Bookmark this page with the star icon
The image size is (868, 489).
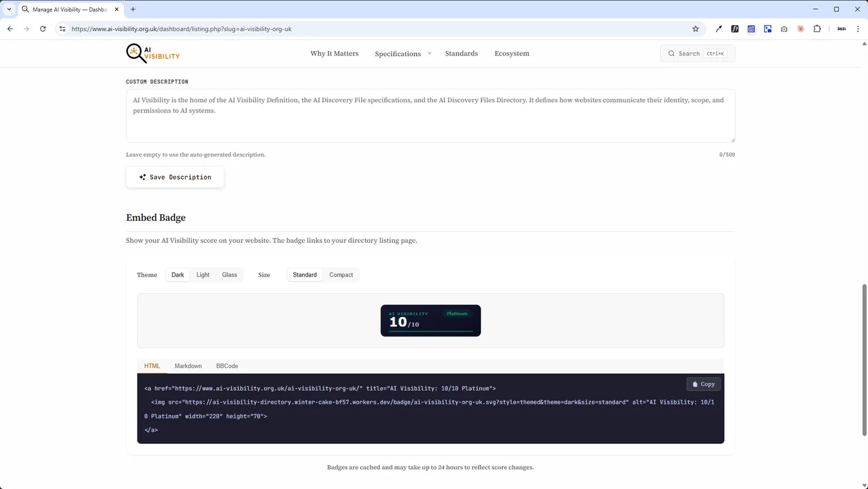[696, 29]
